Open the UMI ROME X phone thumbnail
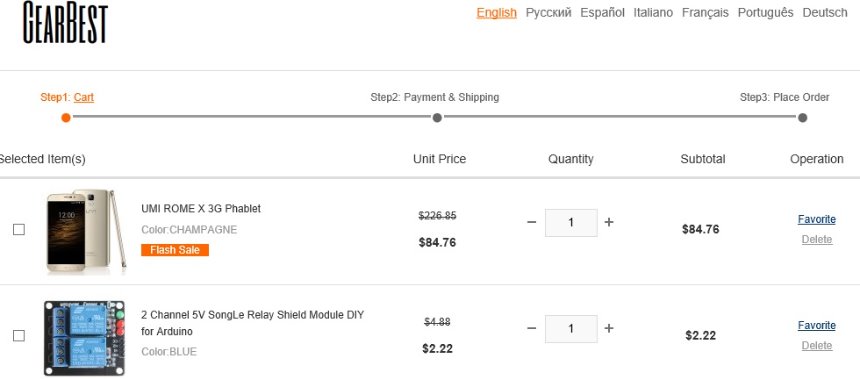The image size is (860, 379). coord(86,230)
